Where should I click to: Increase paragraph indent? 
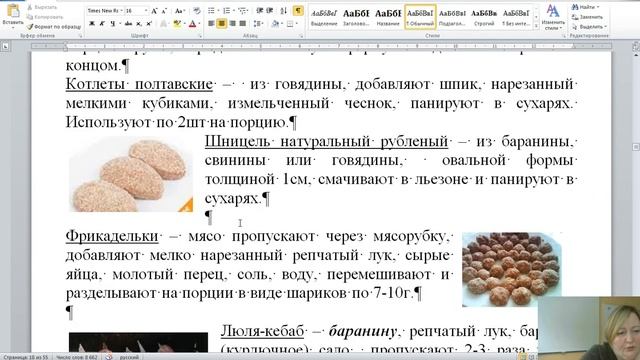(269, 11)
